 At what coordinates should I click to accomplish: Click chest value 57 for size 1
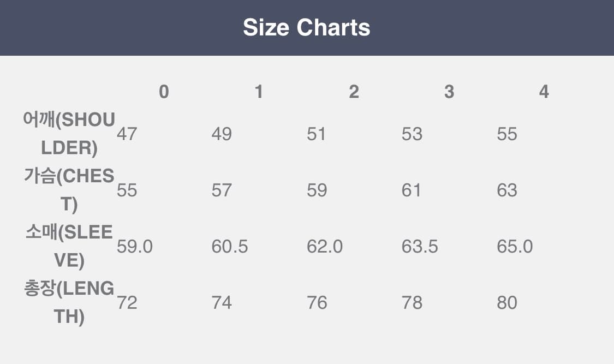222,190
